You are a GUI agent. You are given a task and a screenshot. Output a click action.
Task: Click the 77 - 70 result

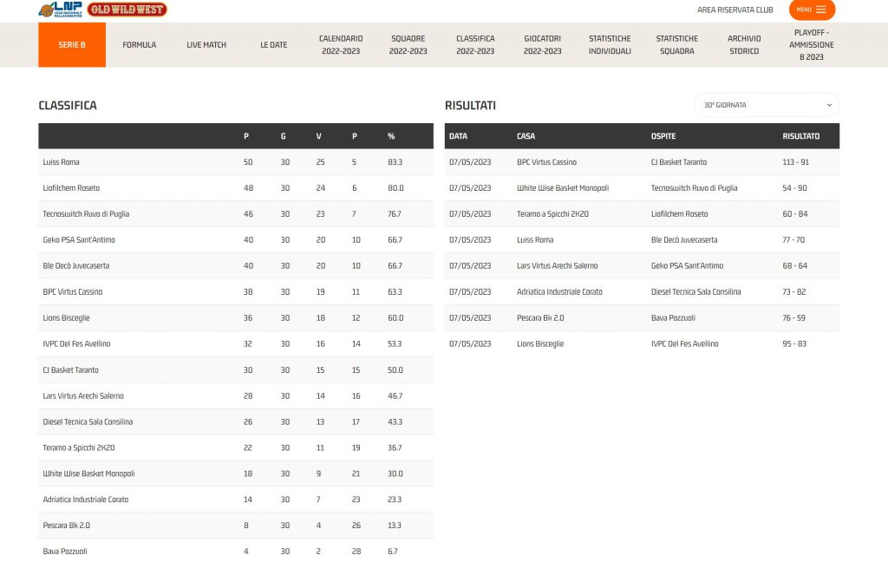pos(793,240)
